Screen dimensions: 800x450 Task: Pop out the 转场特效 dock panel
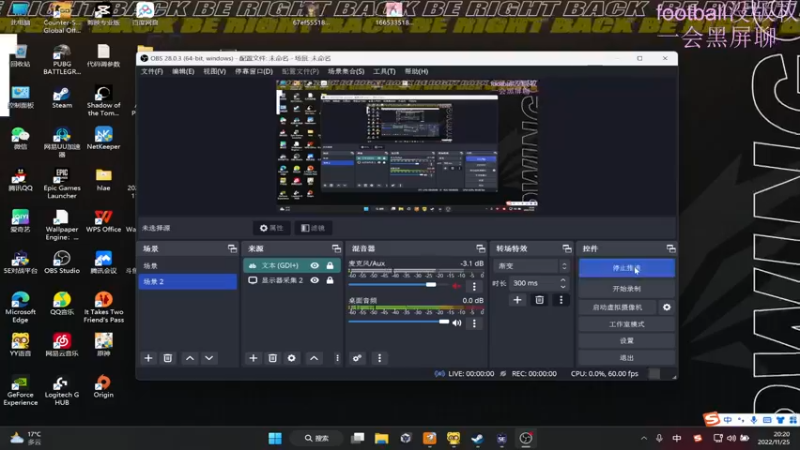567,248
